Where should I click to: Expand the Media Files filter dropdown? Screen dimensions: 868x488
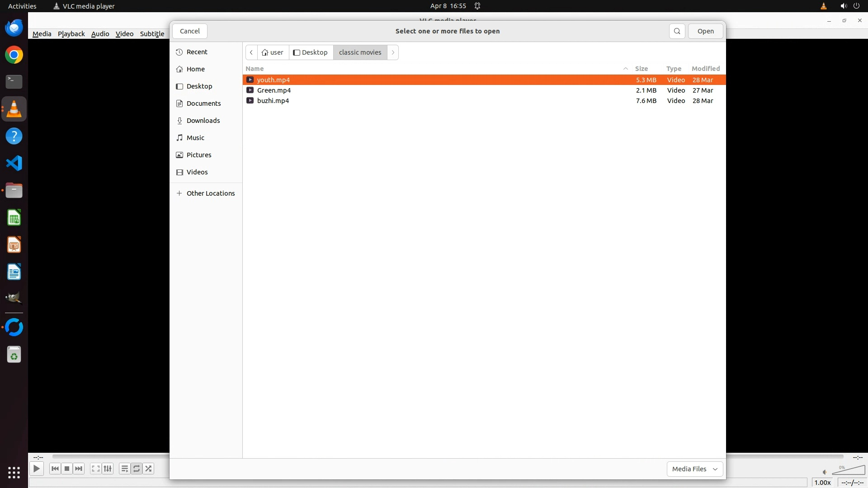[x=694, y=469]
